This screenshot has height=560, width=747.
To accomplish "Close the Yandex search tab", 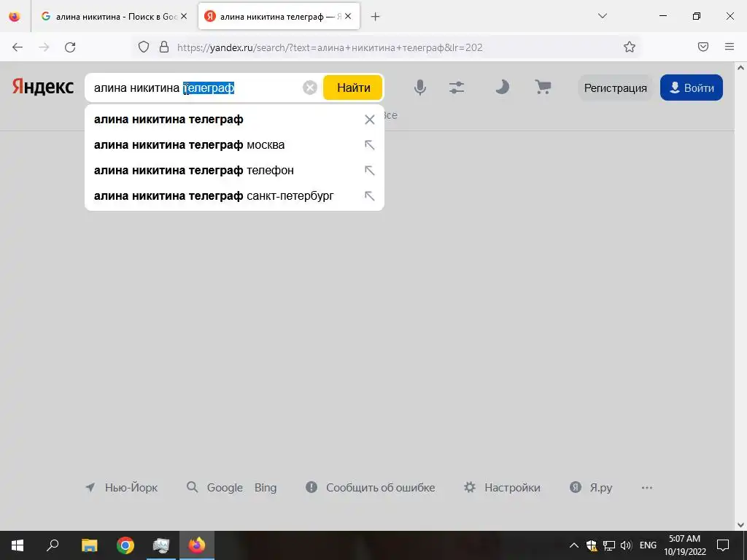I will pyautogui.click(x=348, y=16).
